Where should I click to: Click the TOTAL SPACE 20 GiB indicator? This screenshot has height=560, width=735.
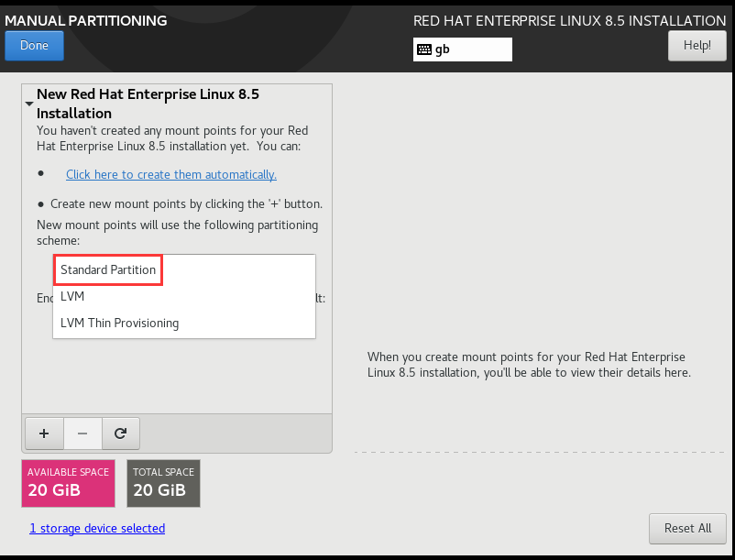click(x=163, y=483)
